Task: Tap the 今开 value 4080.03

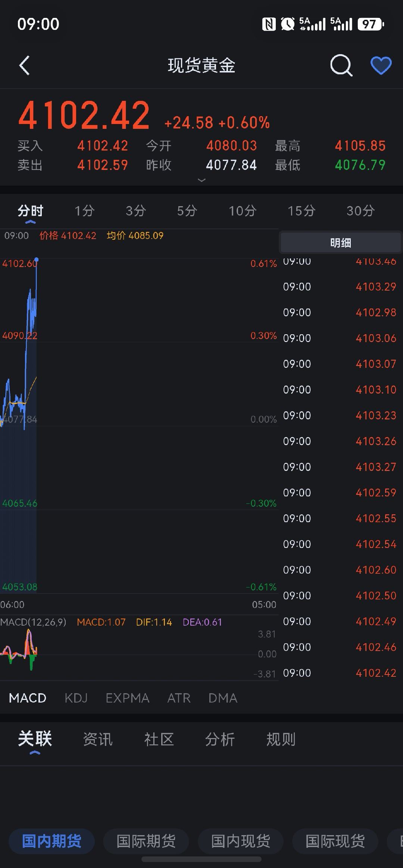Action: coord(232,146)
